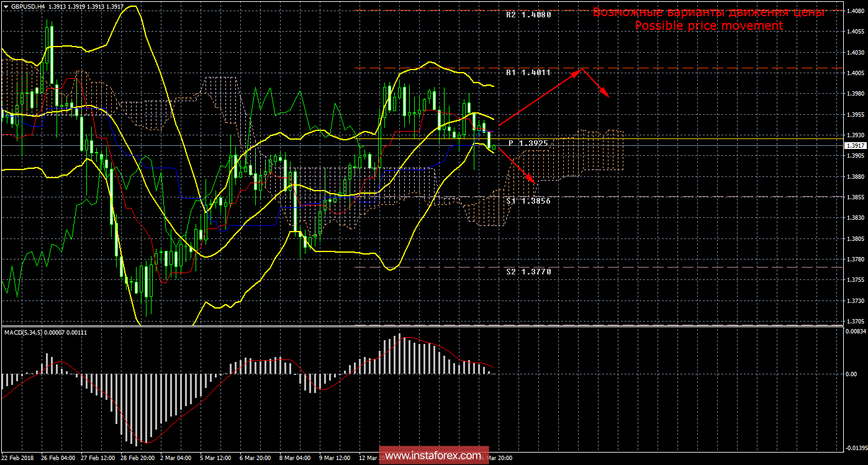The width and height of the screenshot is (868, 465).
Task: Click the 1.3880 price axis value
Action: 855,176
